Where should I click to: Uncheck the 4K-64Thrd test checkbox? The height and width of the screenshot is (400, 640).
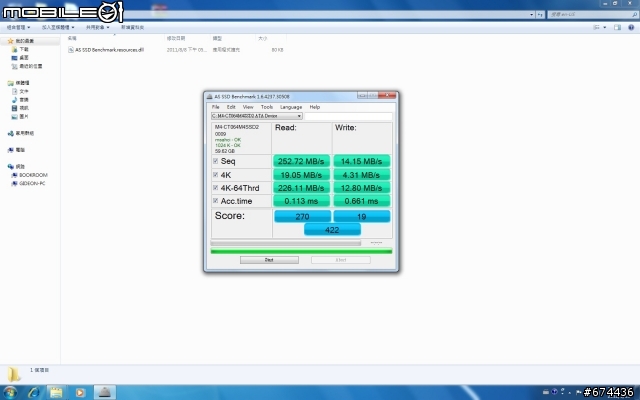pyautogui.click(x=216, y=188)
